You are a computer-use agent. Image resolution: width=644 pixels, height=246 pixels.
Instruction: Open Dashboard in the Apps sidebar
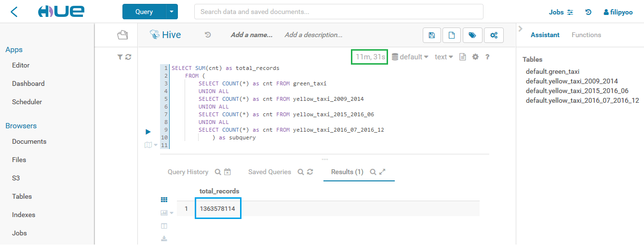[x=28, y=83]
